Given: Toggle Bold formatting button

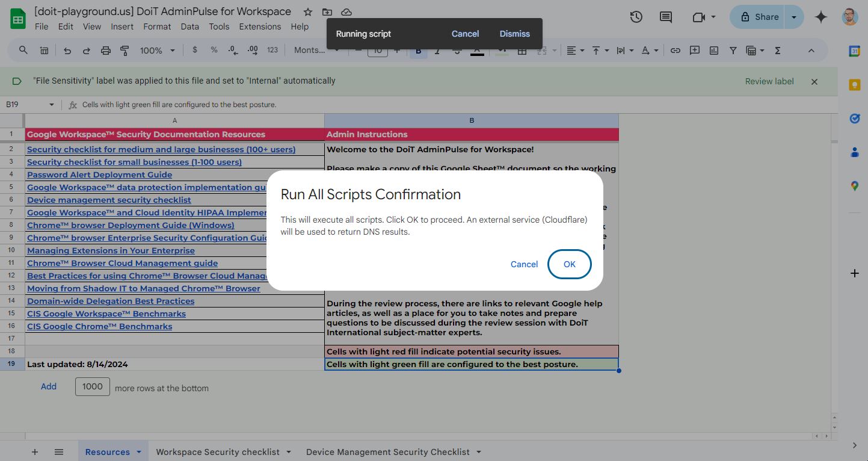Looking at the screenshot, I should [x=419, y=51].
